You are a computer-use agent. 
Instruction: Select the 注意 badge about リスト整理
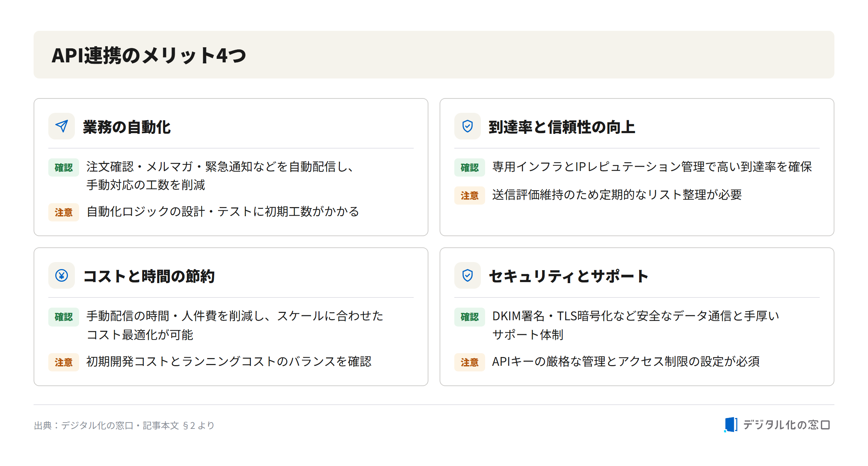click(x=470, y=196)
